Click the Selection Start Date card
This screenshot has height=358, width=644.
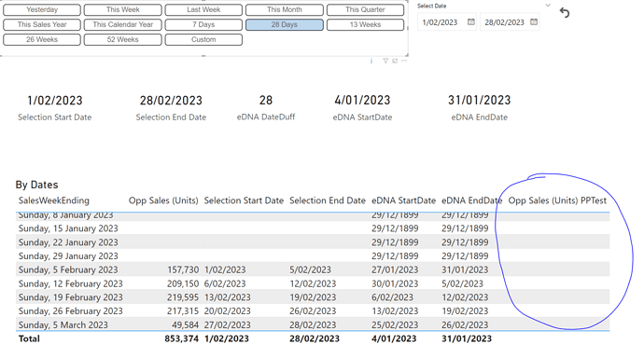click(55, 108)
